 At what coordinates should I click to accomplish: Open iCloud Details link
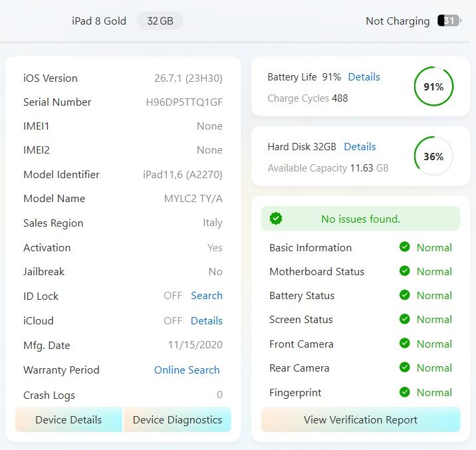point(207,321)
